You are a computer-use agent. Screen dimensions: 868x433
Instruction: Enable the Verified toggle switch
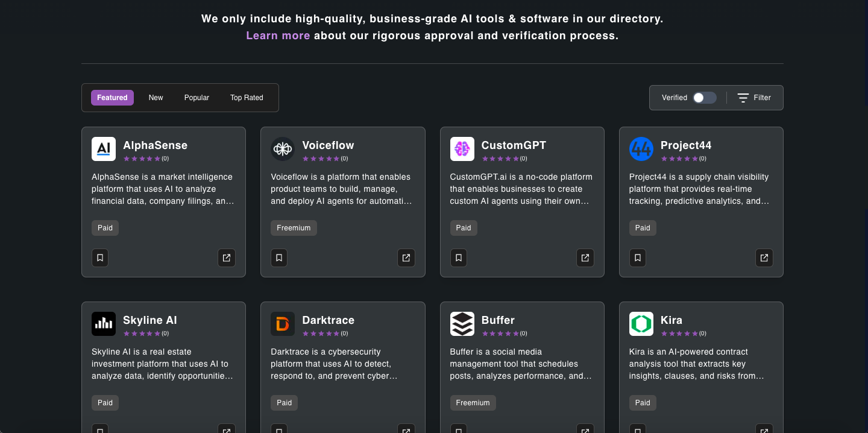(704, 98)
